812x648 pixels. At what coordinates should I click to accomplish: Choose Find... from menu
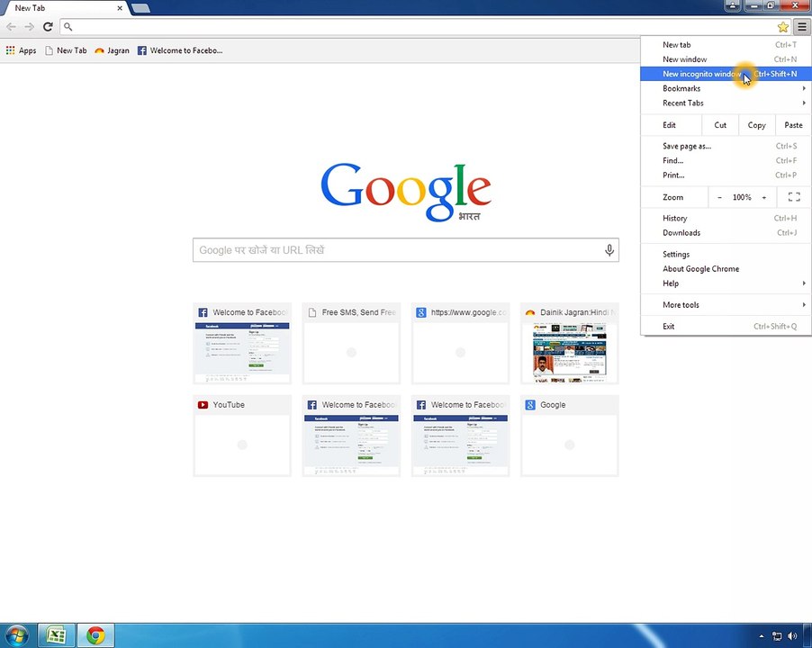click(726, 161)
